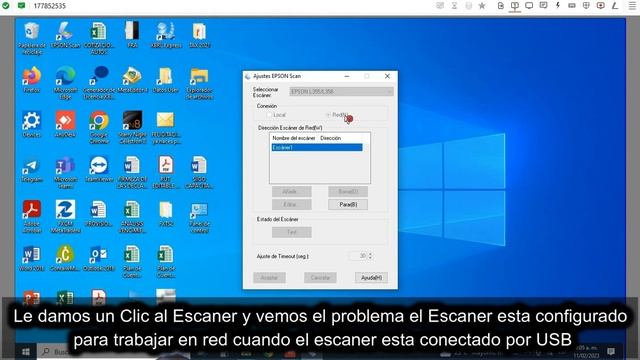Screen dimensions: 640x360
Task: Click the Añadir button
Action: 291,191
